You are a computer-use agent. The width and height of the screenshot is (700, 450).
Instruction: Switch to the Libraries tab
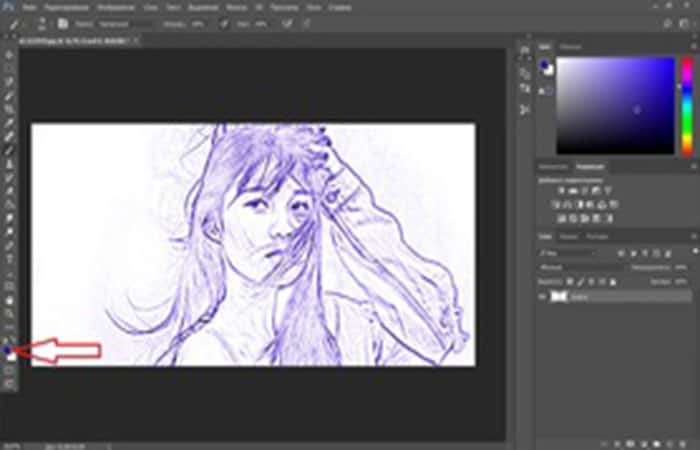point(552,167)
